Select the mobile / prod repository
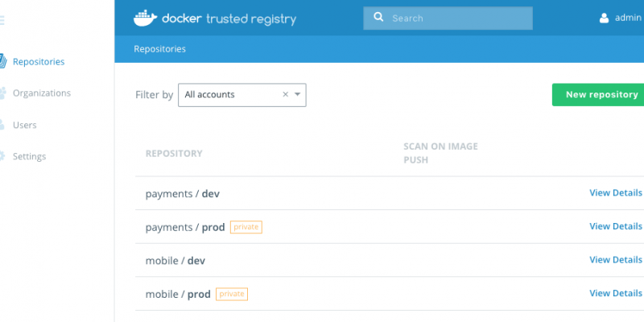This screenshot has height=322, width=644. click(x=178, y=295)
